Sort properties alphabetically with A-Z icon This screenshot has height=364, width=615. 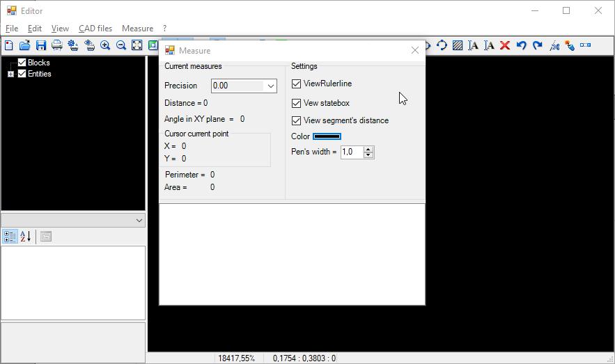(26, 237)
